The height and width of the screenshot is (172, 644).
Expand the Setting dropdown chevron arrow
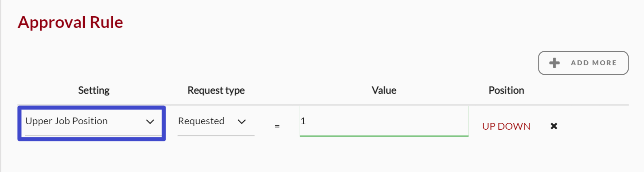click(150, 122)
